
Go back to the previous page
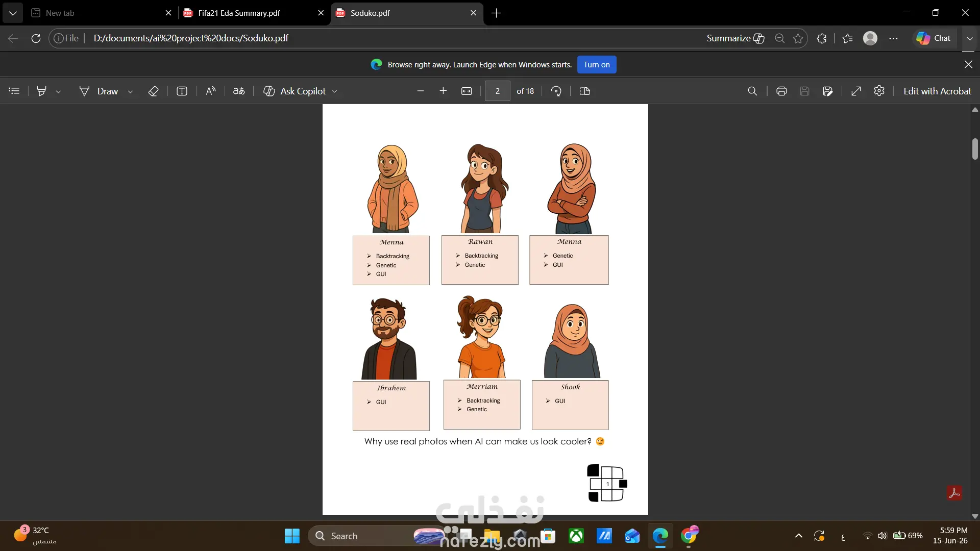pos(13,38)
